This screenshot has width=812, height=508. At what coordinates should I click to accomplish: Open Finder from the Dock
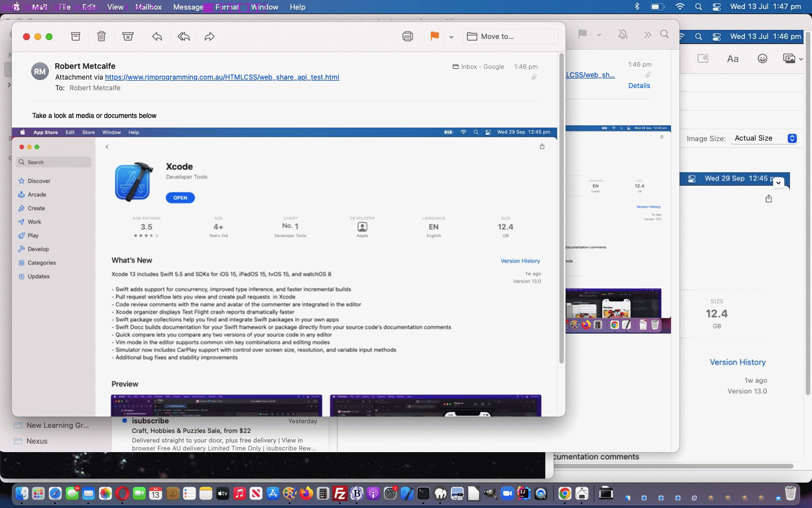21,493
